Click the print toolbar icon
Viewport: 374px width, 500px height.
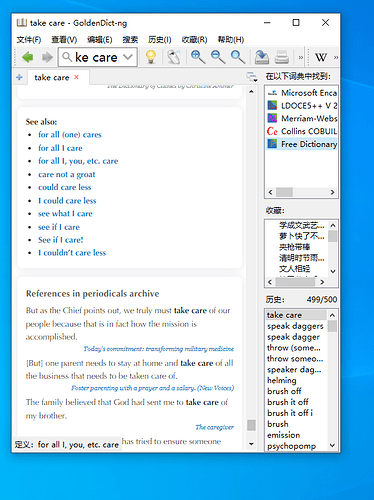[282, 57]
